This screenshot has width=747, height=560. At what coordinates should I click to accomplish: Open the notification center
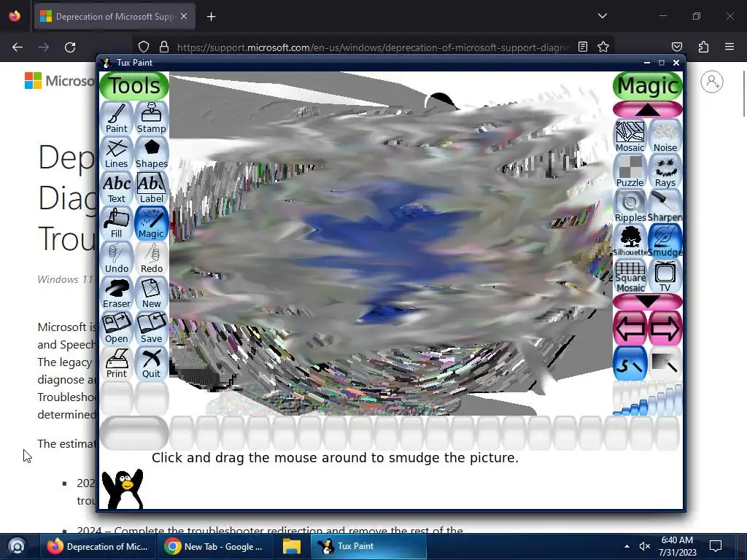click(716, 546)
